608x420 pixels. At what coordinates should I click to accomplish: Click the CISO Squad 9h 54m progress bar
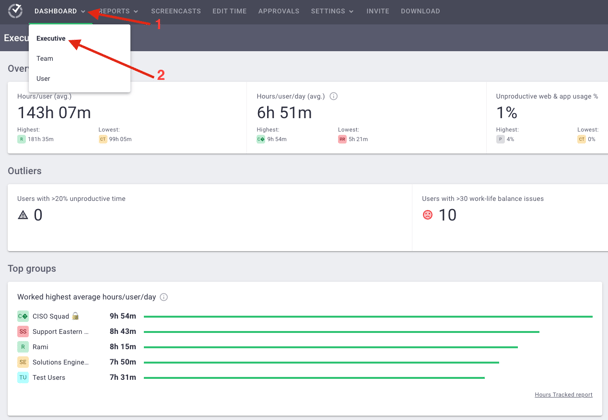pyautogui.click(x=368, y=317)
